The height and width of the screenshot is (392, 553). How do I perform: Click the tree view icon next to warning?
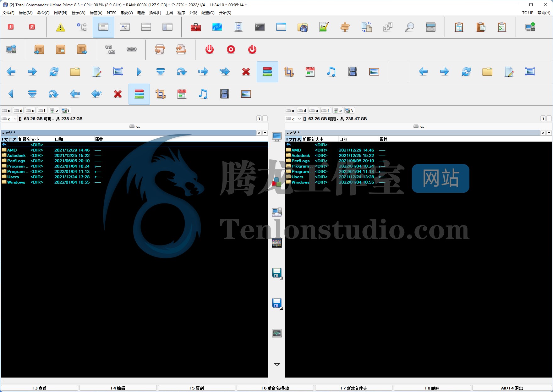pyautogui.click(x=82, y=27)
